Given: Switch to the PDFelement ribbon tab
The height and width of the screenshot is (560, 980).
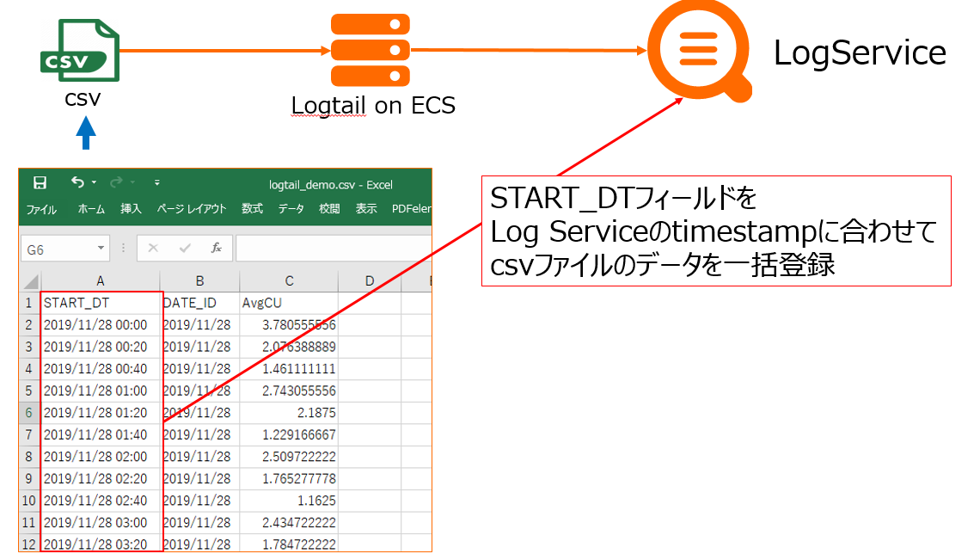Looking at the screenshot, I should click(x=411, y=209).
